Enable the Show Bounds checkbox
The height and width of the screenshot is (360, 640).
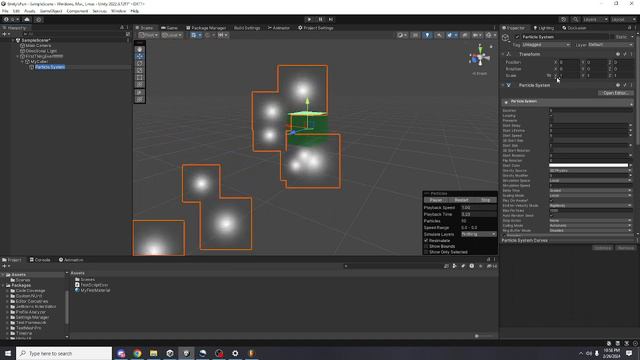[x=426, y=247]
